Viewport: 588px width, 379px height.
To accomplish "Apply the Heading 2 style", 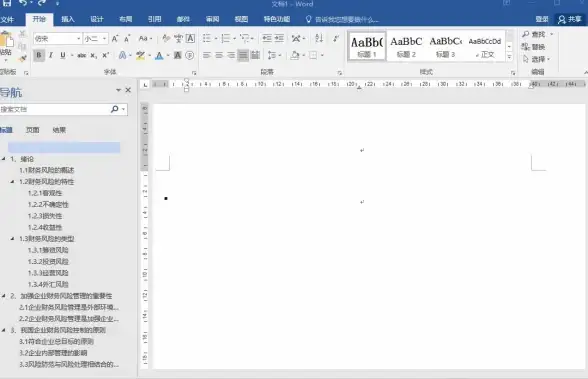I will (x=406, y=46).
